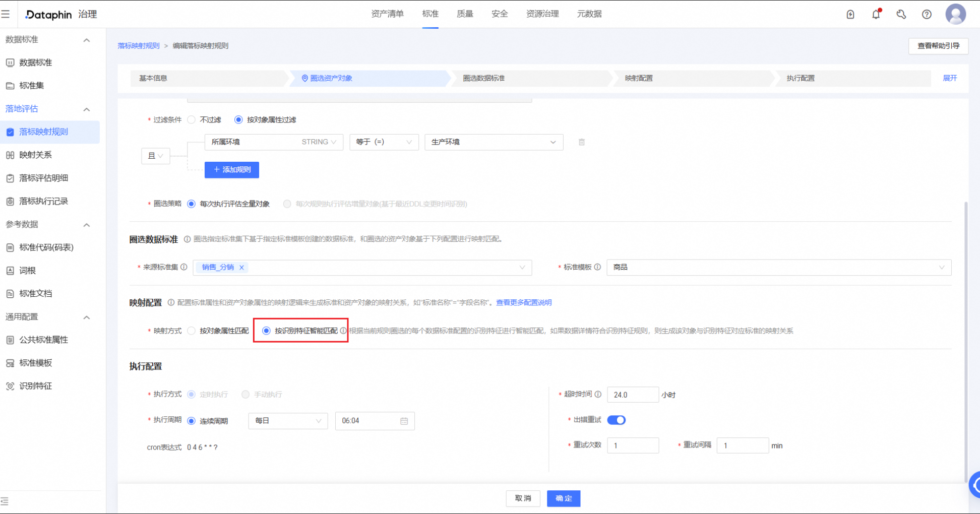The width and height of the screenshot is (980, 514).
Task: Click the 映射关系 sidebar icon
Action: pyautogui.click(x=10, y=155)
